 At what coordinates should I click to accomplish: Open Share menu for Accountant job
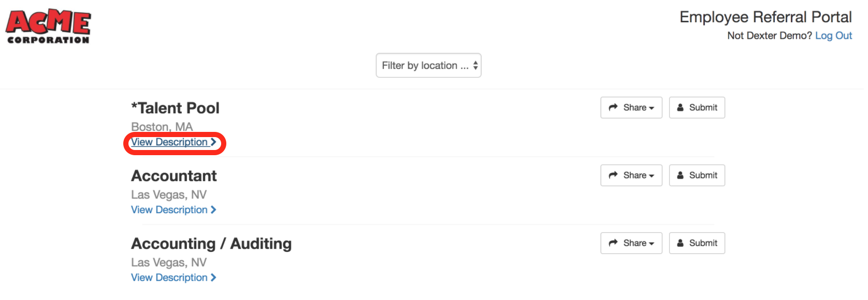(x=631, y=175)
